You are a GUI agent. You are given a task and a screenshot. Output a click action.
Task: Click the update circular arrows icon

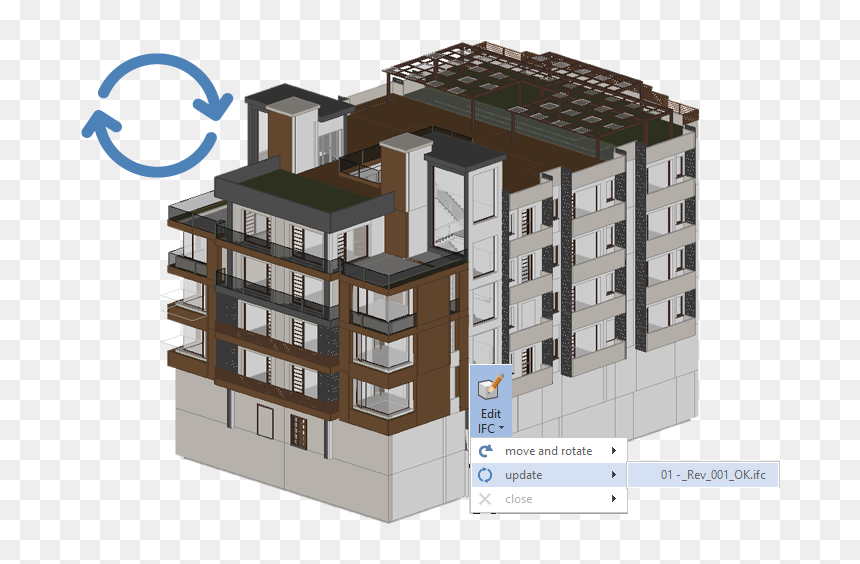(x=485, y=475)
